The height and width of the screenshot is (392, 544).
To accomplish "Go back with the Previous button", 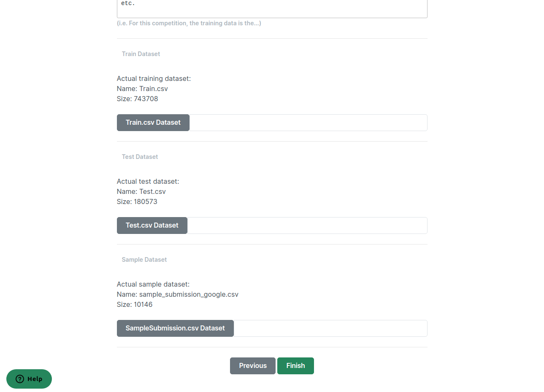I will pos(252,366).
